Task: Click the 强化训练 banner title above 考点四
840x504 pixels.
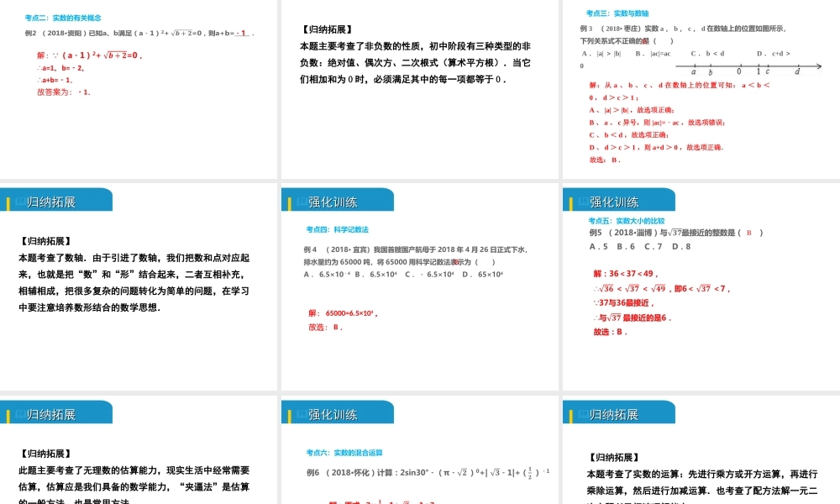Action: click(332, 202)
